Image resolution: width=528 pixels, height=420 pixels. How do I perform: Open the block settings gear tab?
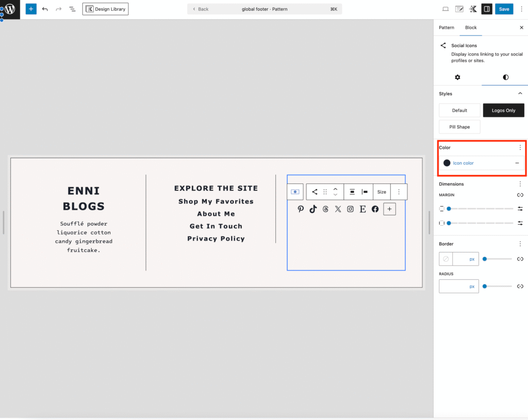[457, 77]
